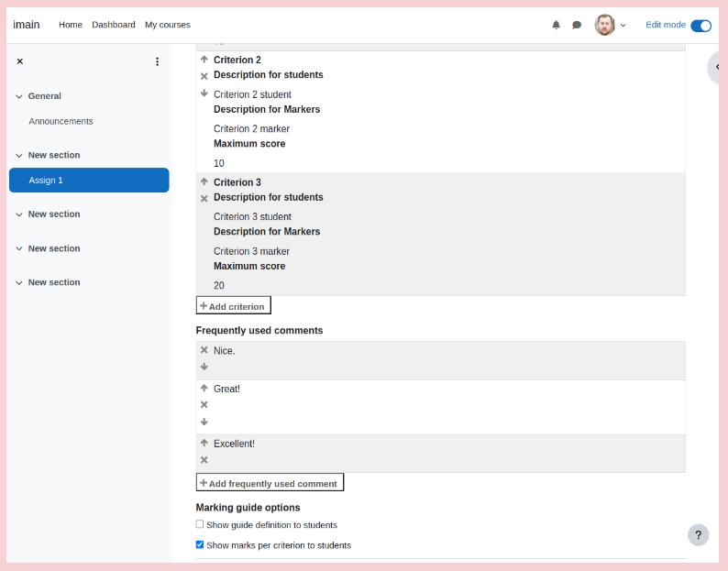Screen dimensions: 728x571
Task: Edit 'Criterion 3 student' description
Action: click(x=252, y=217)
